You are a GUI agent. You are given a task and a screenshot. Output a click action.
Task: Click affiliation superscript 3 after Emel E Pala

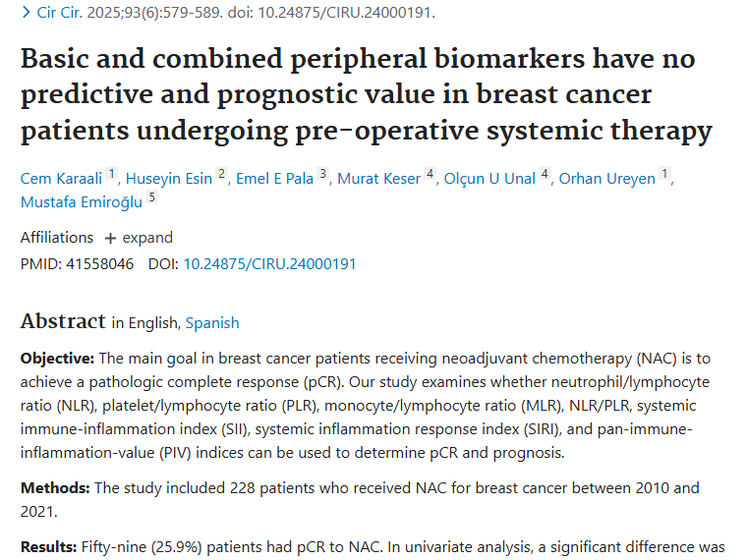coord(322,175)
